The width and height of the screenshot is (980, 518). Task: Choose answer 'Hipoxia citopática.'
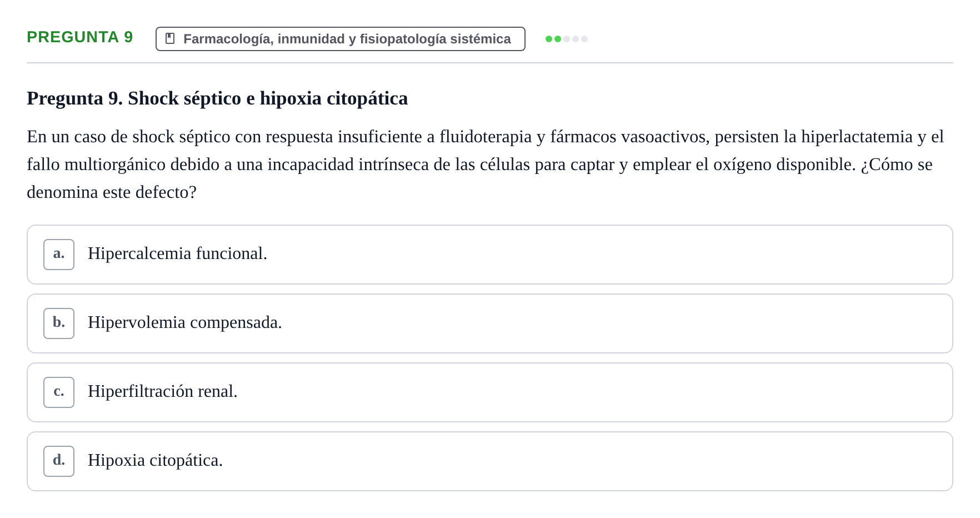click(490, 461)
